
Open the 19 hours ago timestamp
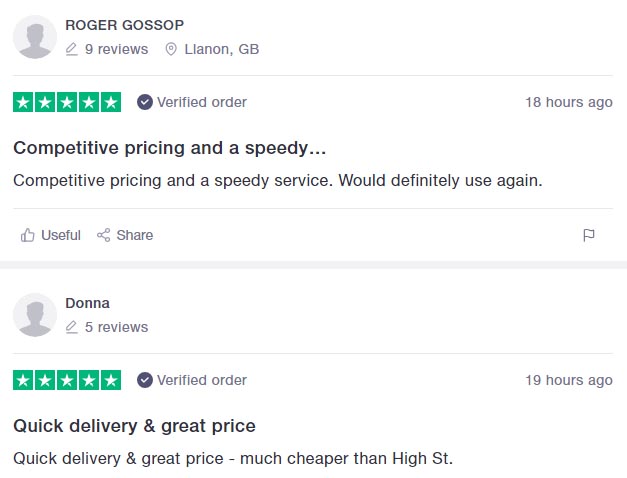pyautogui.click(x=569, y=380)
